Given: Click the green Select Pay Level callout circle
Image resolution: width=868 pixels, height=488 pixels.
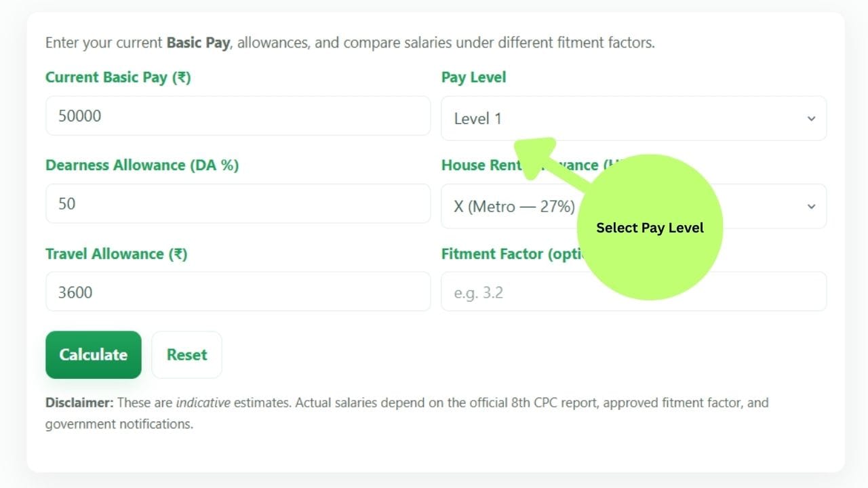Looking at the screenshot, I should pos(650,228).
